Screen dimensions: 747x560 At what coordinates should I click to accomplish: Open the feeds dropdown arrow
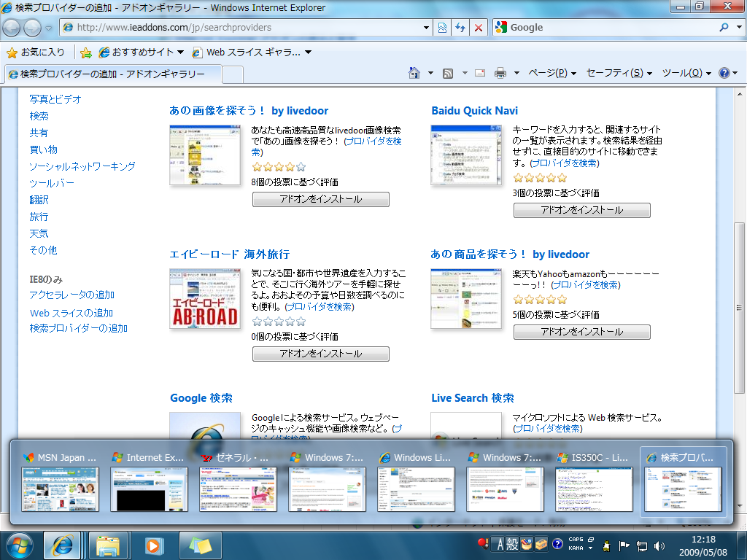[x=465, y=74]
